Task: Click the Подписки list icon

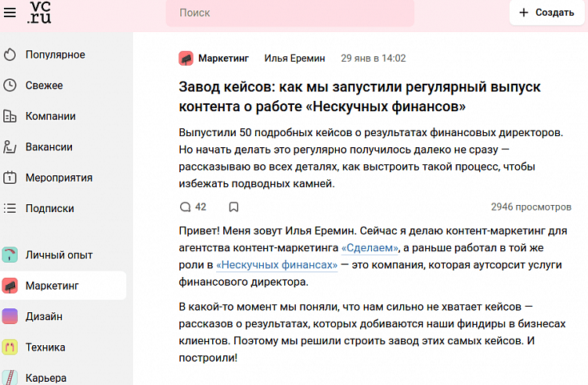Action: [x=9, y=208]
